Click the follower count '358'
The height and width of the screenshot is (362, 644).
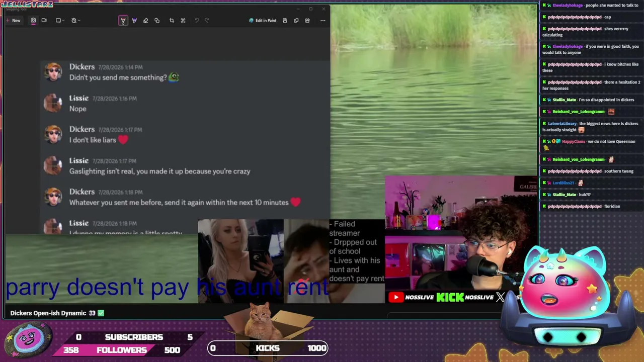coord(71,350)
